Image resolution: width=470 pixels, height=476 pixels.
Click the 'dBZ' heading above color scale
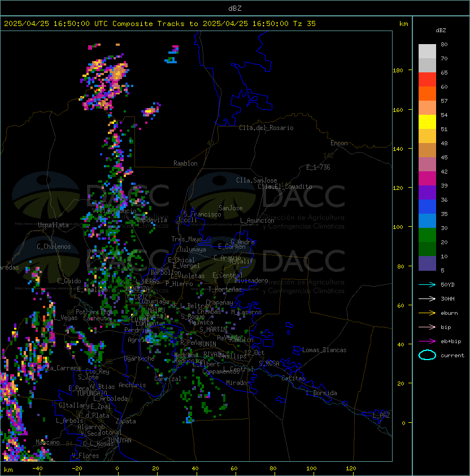pyautogui.click(x=441, y=31)
